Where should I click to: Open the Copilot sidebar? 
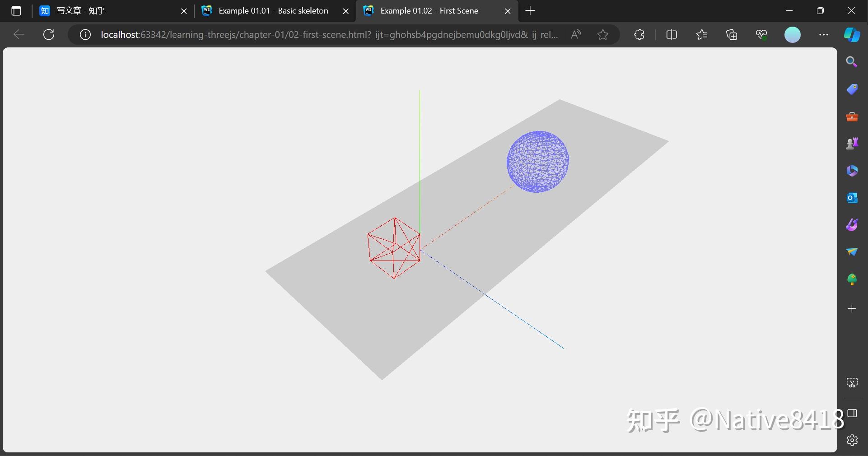[852, 35]
